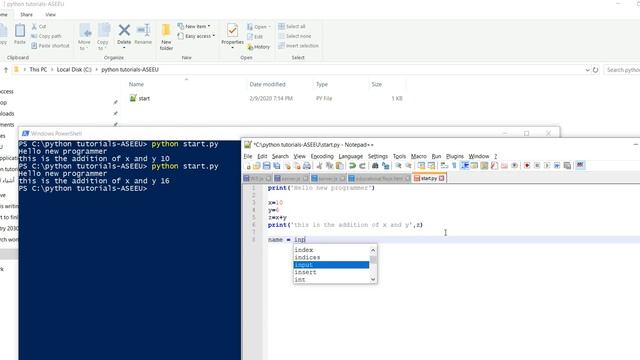Click the Cut scissors icon in Notepad++ toolbar
This screenshot has height=360, width=640.
coord(319,165)
